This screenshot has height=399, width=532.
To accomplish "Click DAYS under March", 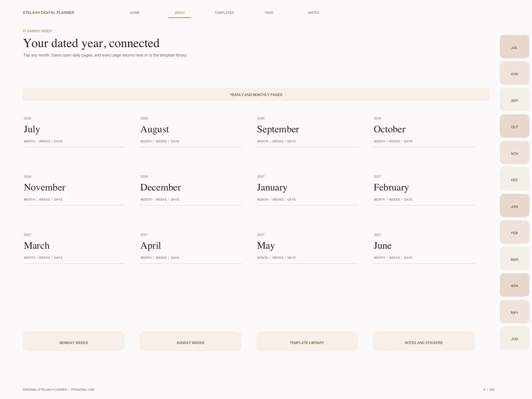I will click(x=58, y=258).
